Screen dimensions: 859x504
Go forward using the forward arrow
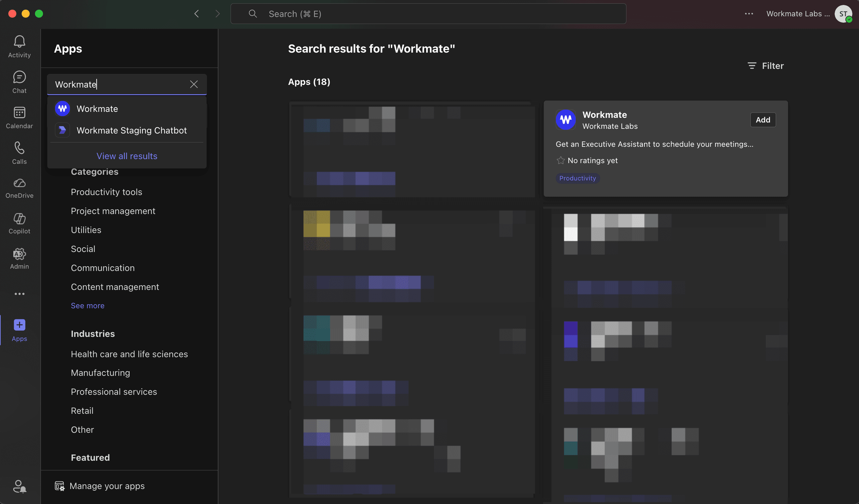[x=218, y=14]
